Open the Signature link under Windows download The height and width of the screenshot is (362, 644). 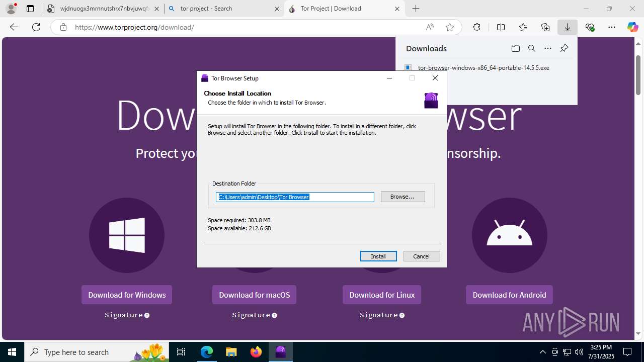click(124, 315)
